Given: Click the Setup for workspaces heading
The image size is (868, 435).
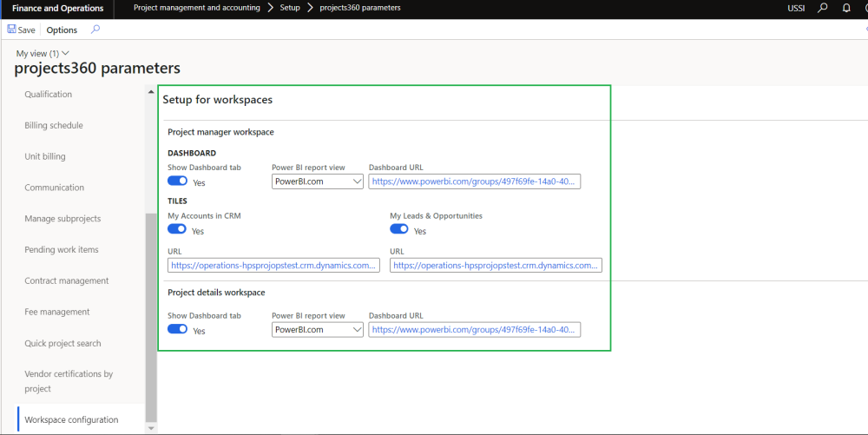Looking at the screenshot, I should pos(218,100).
